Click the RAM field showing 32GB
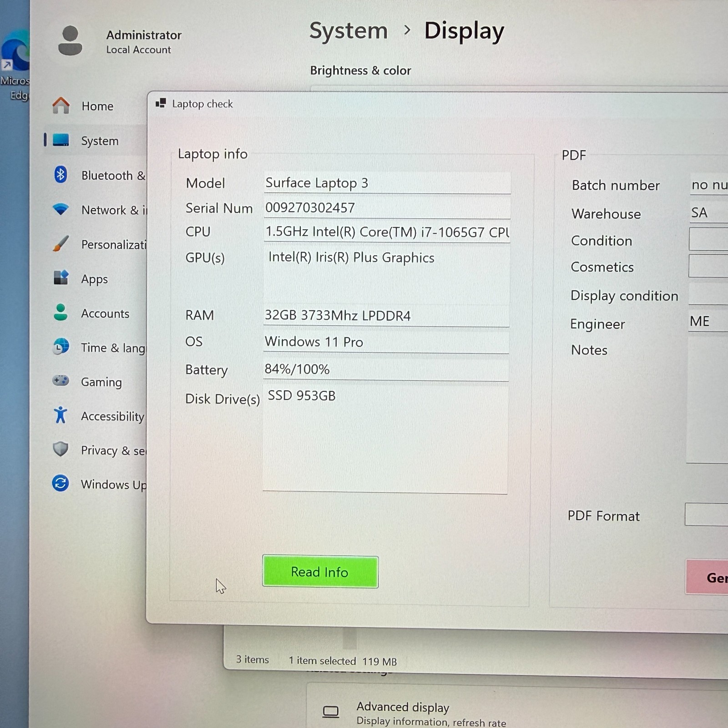This screenshot has width=728, height=728. pos(386,316)
